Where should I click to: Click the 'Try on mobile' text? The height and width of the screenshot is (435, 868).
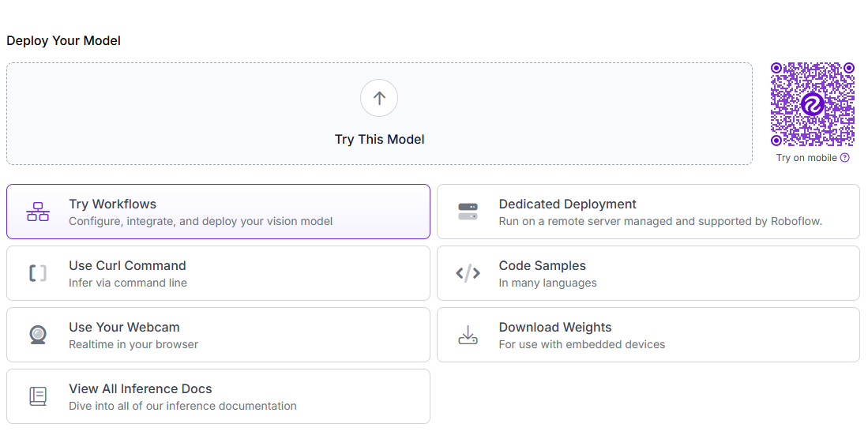pyautogui.click(x=806, y=158)
